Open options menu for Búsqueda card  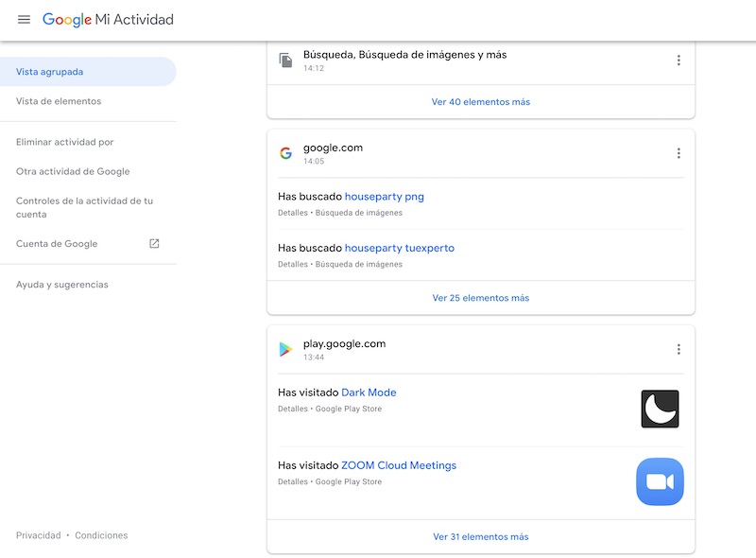tap(678, 61)
